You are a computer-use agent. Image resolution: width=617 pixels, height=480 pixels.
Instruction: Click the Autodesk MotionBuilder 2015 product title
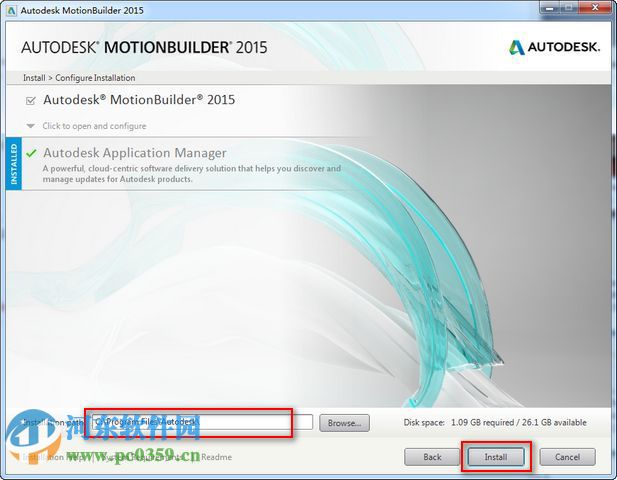(139, 100)
